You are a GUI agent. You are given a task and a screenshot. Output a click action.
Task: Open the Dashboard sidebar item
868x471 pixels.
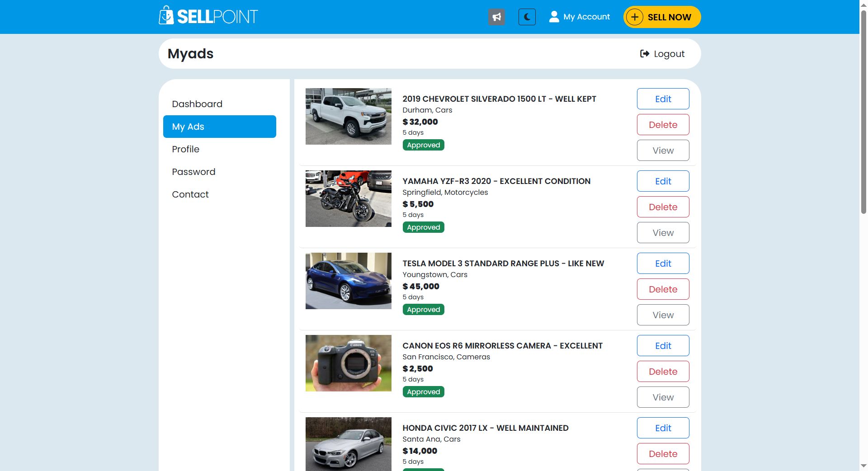pyautogui.click(x=197, y=104)
